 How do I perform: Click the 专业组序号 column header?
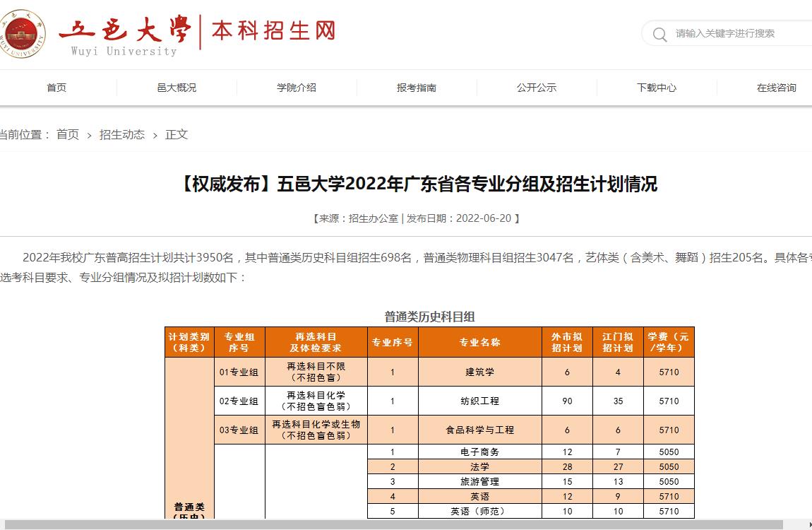[239, 343]
